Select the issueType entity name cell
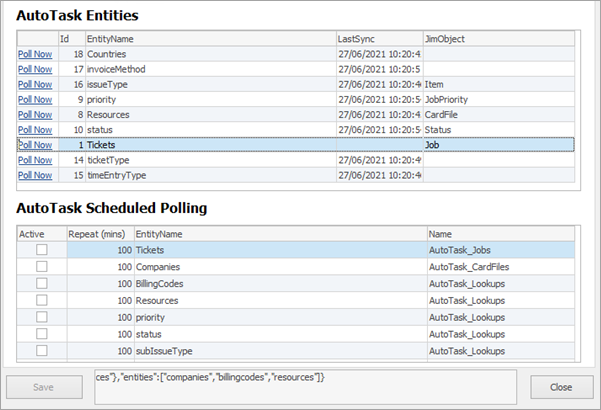 tap(211, 84)
